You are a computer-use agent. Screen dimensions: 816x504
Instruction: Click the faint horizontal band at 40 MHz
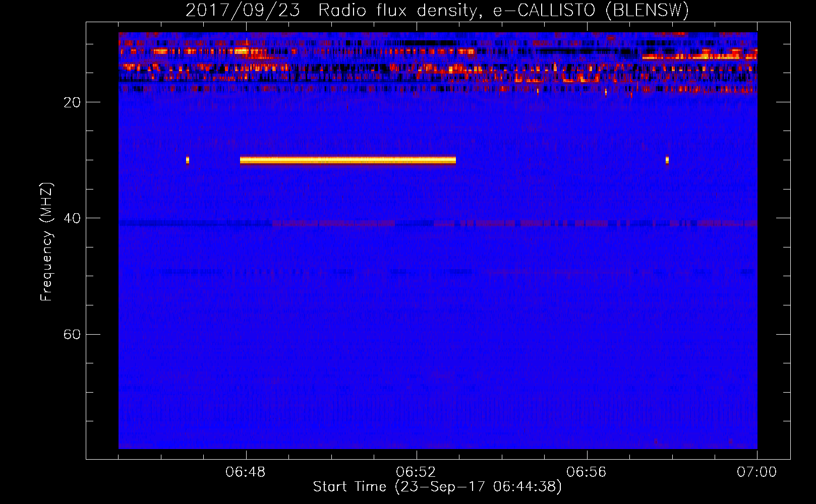(438, 223)
